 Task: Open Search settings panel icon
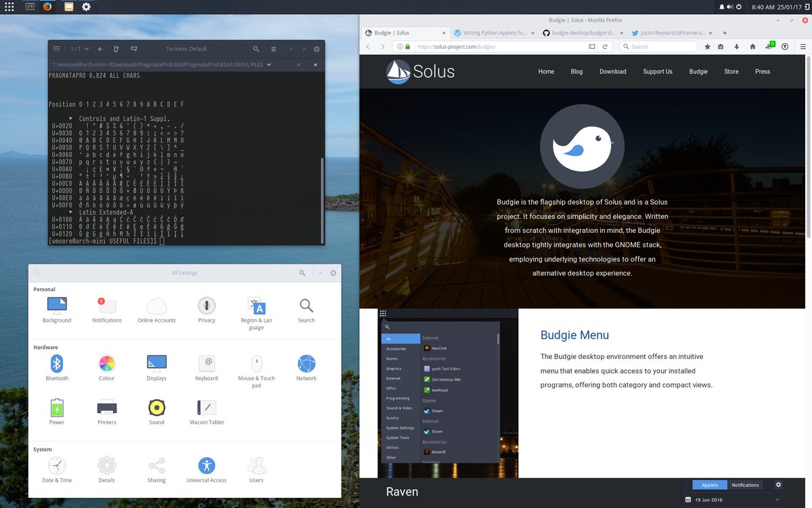click(x=307, y=310)
